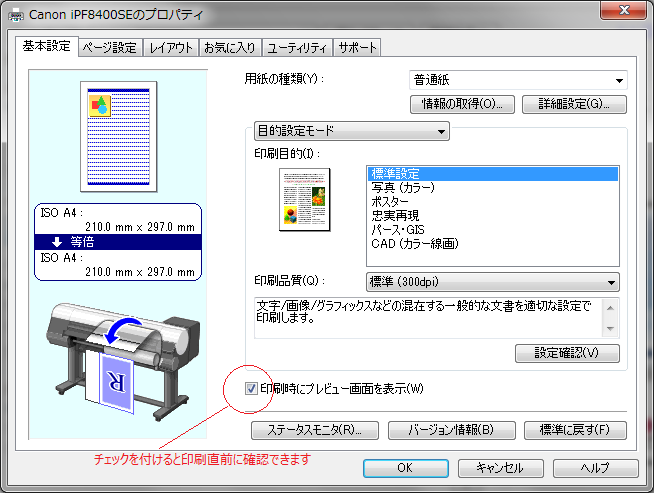654x493 pixels.
Task: Open help with the ヘルプ button
Action: [596, 468]
